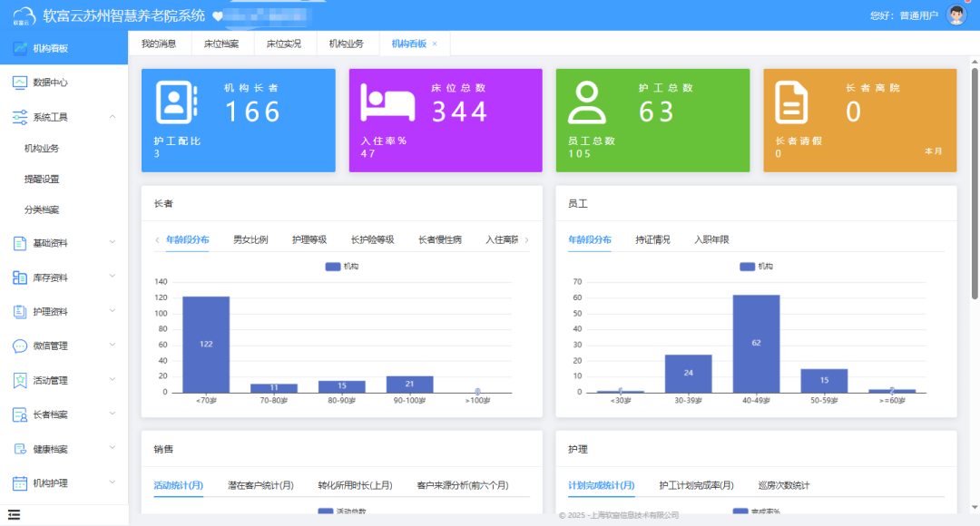Click the 微信管理 chat bubble icon

pos(20,346)
